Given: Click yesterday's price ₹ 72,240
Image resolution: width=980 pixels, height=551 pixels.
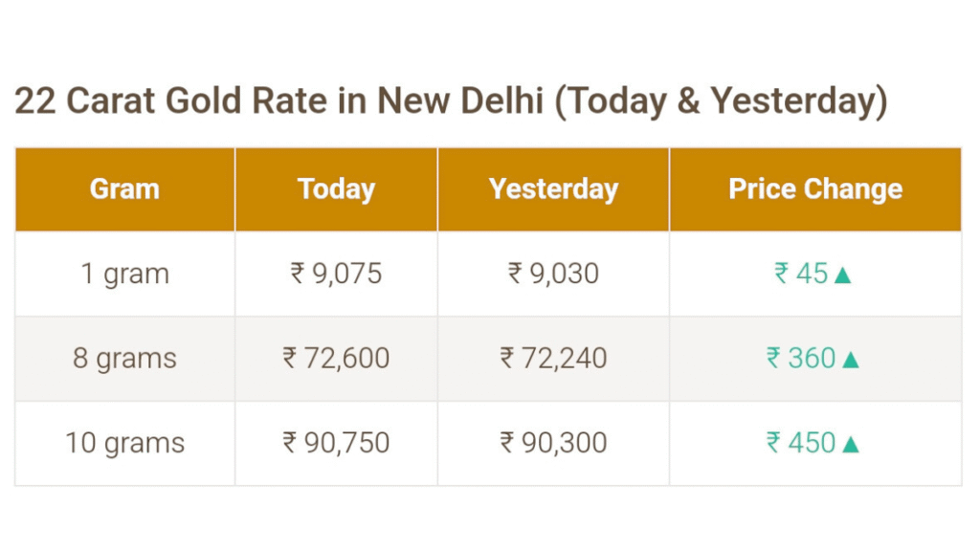Looking at the screenshot, I should click(x=553, y=359).
